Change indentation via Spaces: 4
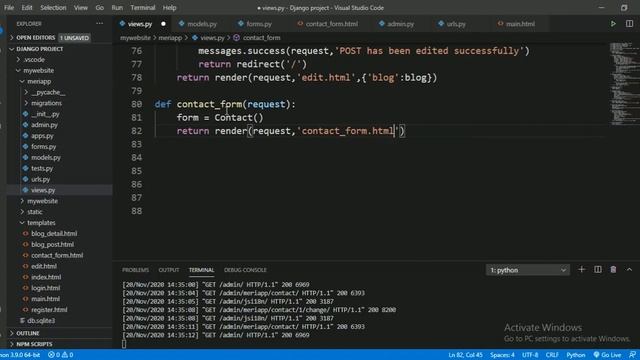Viewport: 640px width, 360px height. point(502,355)
